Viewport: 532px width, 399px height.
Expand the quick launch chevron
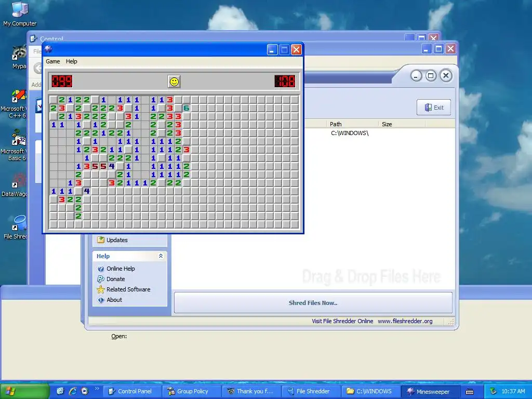[97, 388]
